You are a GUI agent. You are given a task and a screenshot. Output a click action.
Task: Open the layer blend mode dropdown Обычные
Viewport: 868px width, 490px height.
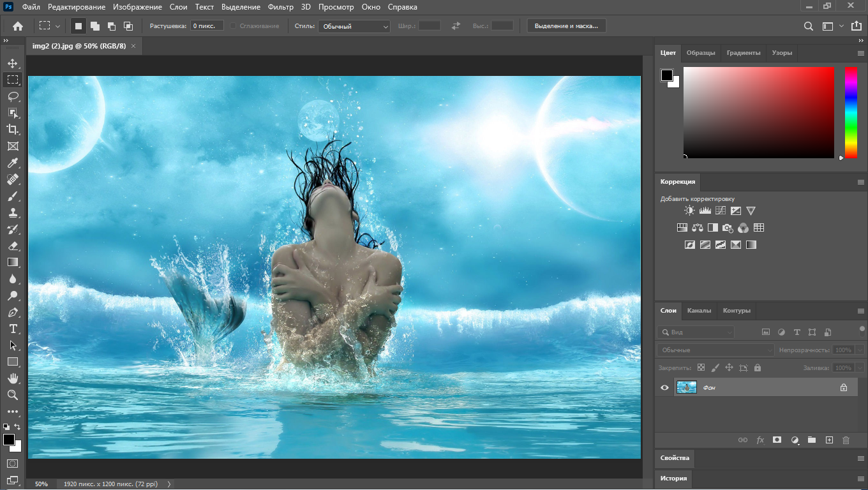715,350
